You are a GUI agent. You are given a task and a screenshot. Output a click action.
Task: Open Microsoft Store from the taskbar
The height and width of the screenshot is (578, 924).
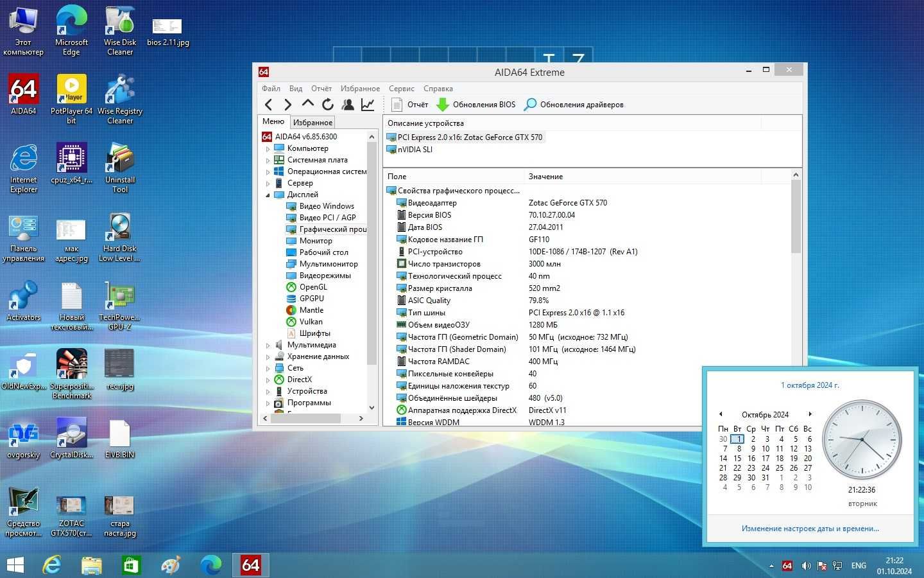131,565
